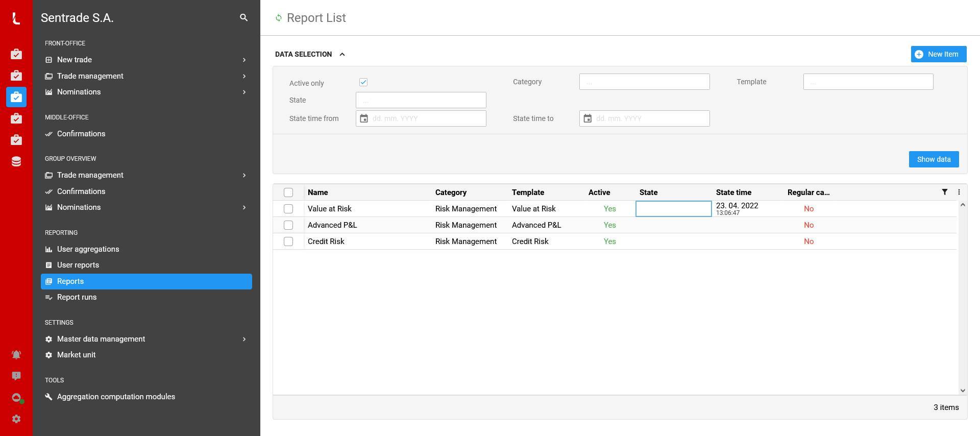The width and height of the screenshot is (980, 436).
Task: Open the table filter funnel icon
Action: pyautogui.click(x=944, y=192)
